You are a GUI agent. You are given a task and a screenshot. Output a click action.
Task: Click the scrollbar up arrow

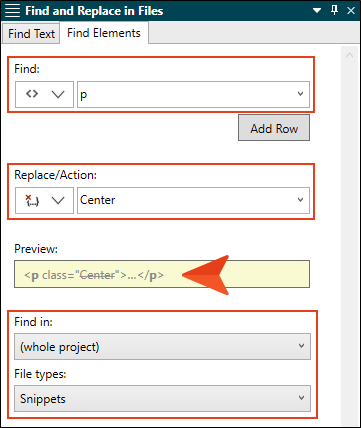coord(349,55)
